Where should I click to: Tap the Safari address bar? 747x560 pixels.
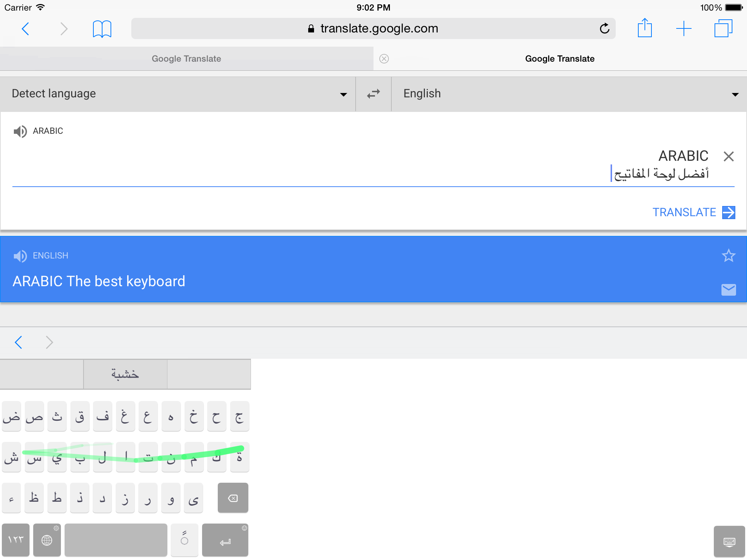(373, 28)
